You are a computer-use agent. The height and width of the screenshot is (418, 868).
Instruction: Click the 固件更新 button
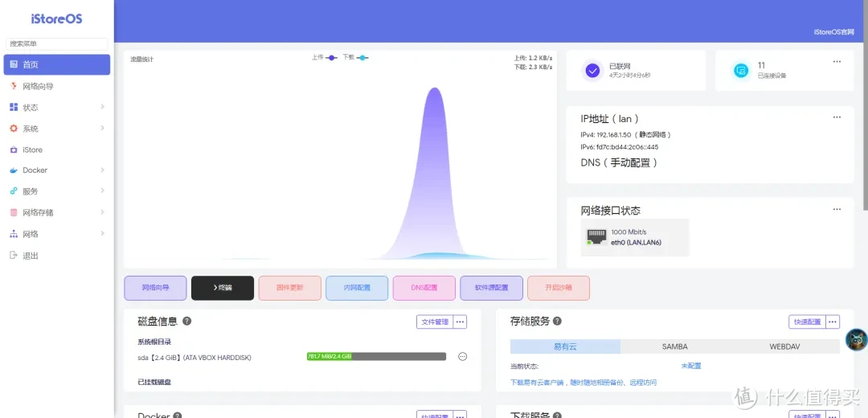coord(290,288)
